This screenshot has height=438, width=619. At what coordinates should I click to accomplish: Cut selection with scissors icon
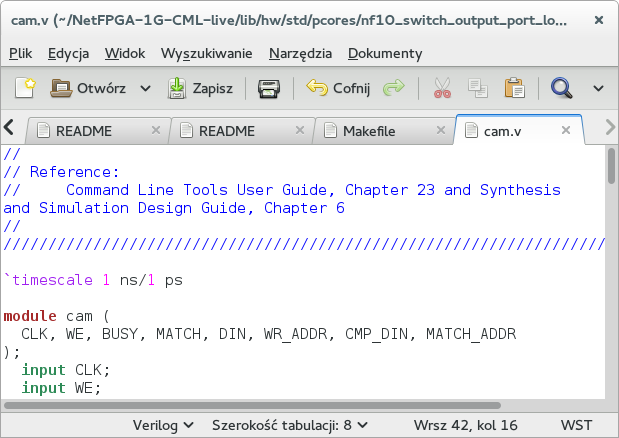[x=442, y=88]
